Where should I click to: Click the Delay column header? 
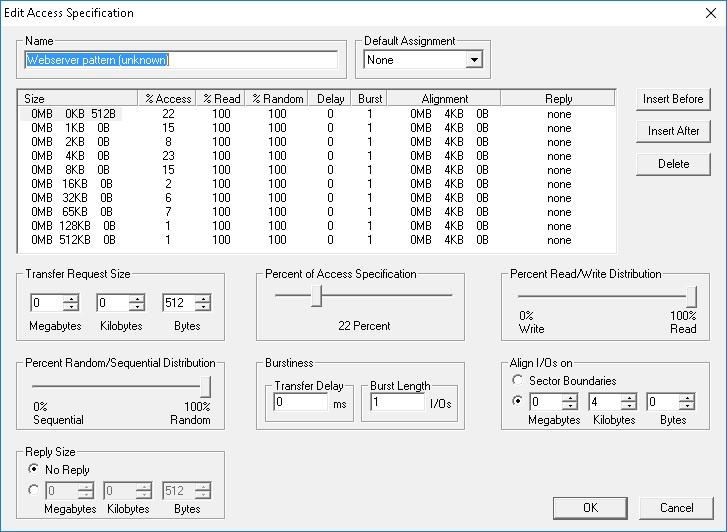330,99
